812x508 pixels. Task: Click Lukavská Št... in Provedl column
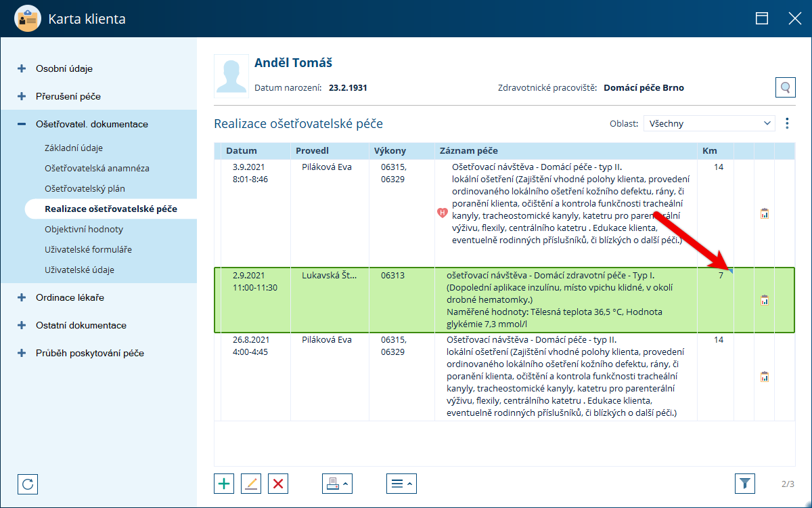click(330, 275)
